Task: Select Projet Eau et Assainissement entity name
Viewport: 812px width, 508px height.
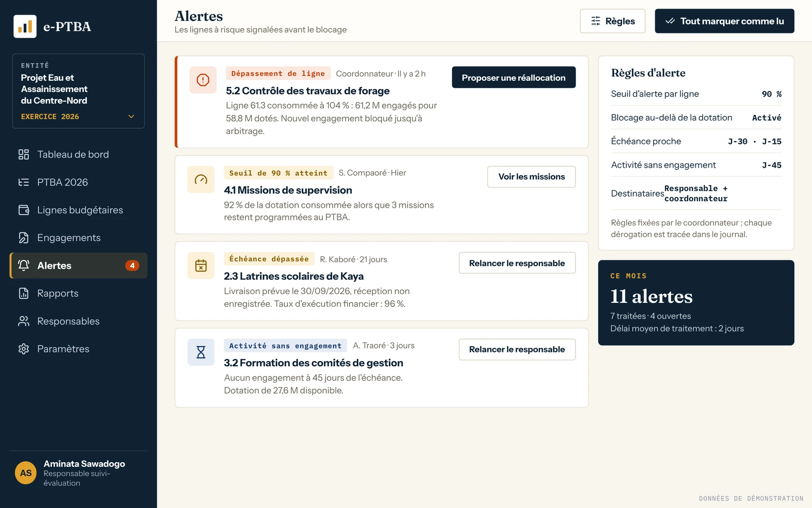Action: pyautogui.click(x=54, y=89)
